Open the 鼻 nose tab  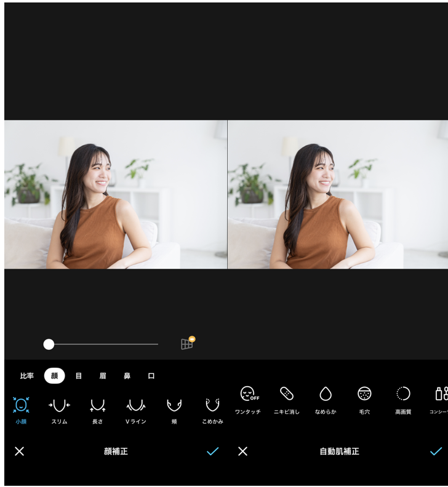coord(127,376)
